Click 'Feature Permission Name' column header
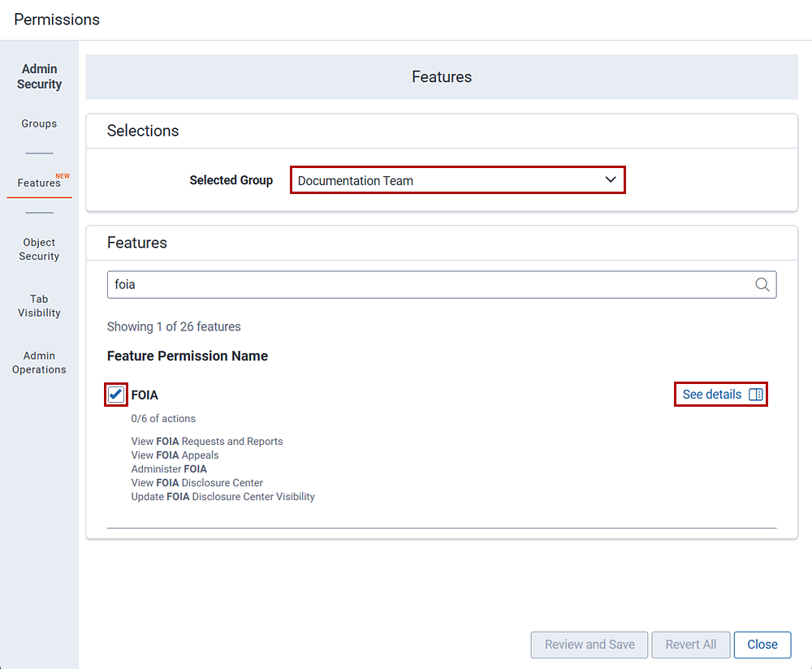 coord(188,356)
